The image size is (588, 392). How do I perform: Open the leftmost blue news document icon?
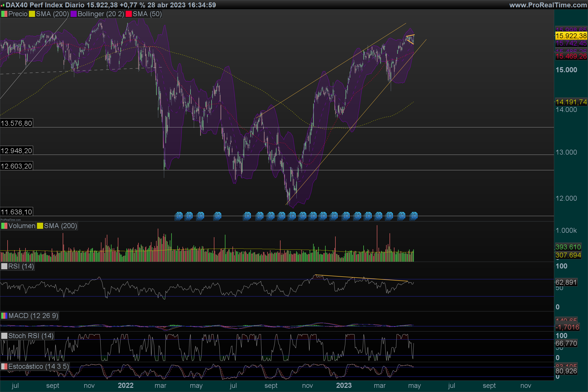point(179,216)
